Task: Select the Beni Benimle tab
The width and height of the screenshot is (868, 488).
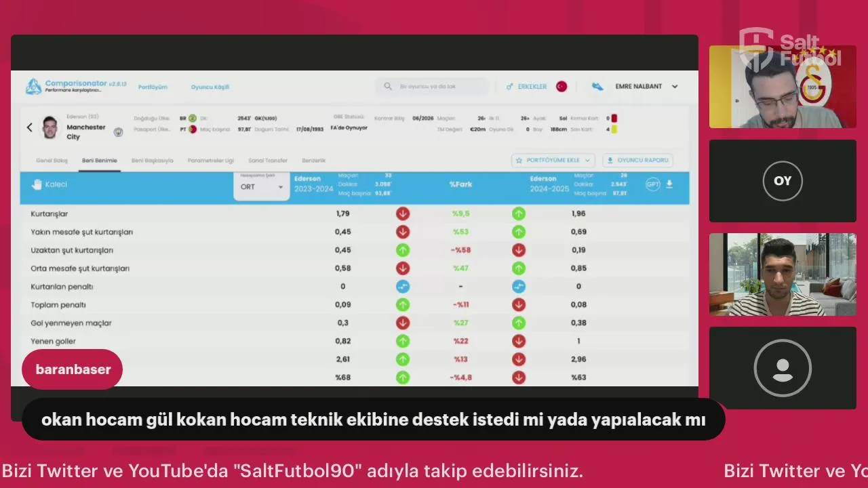Action: pyautogui.click(x=100, y=161)
